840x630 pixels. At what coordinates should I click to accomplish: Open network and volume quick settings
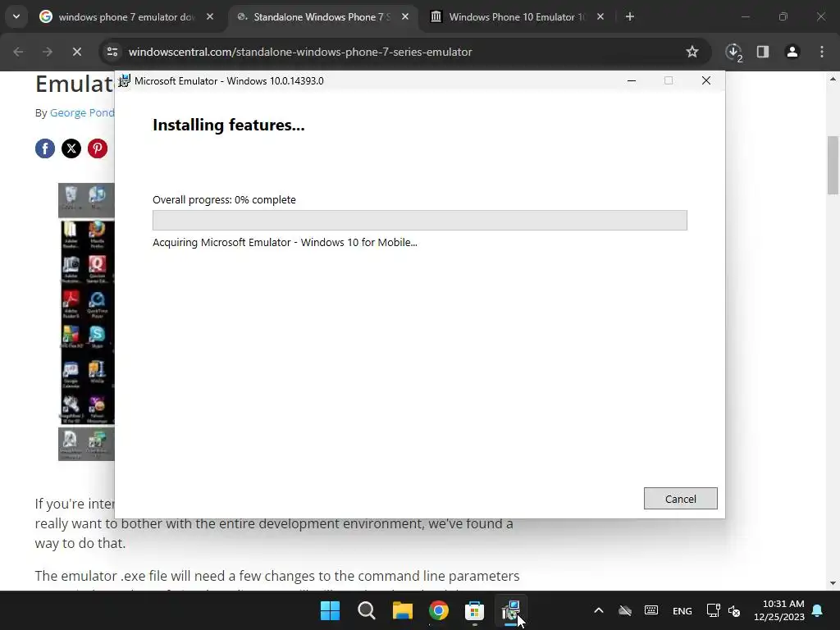click(x=724, y=610)
